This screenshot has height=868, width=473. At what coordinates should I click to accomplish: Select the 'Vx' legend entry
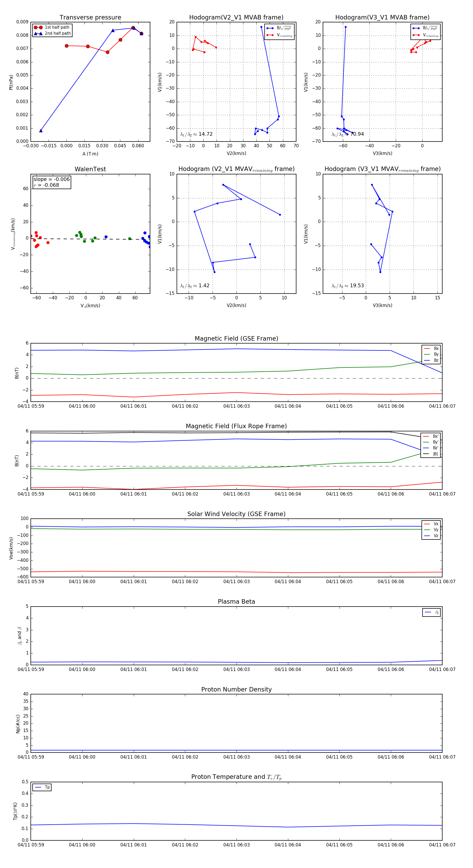[x=431, y=524]
